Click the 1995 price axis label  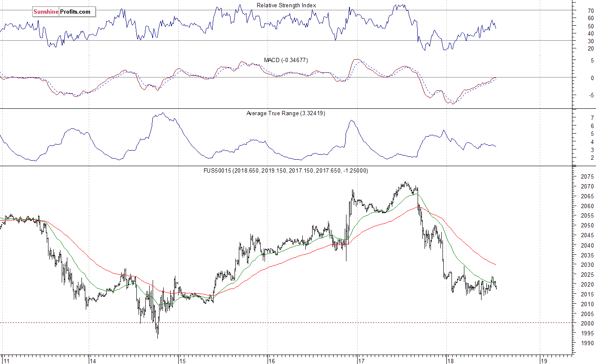click(x=588, y=334)
